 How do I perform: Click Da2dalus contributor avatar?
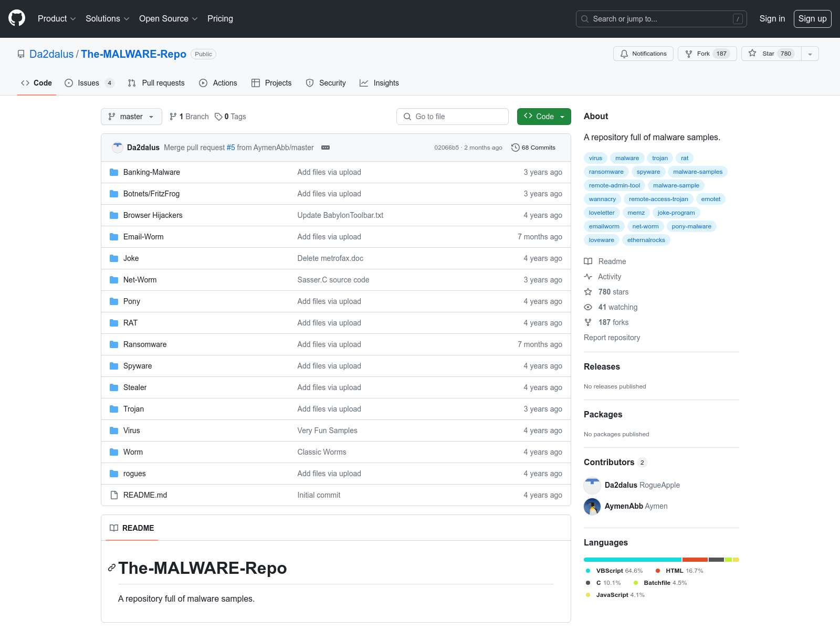pyautogui.click(x=592, y=485)
